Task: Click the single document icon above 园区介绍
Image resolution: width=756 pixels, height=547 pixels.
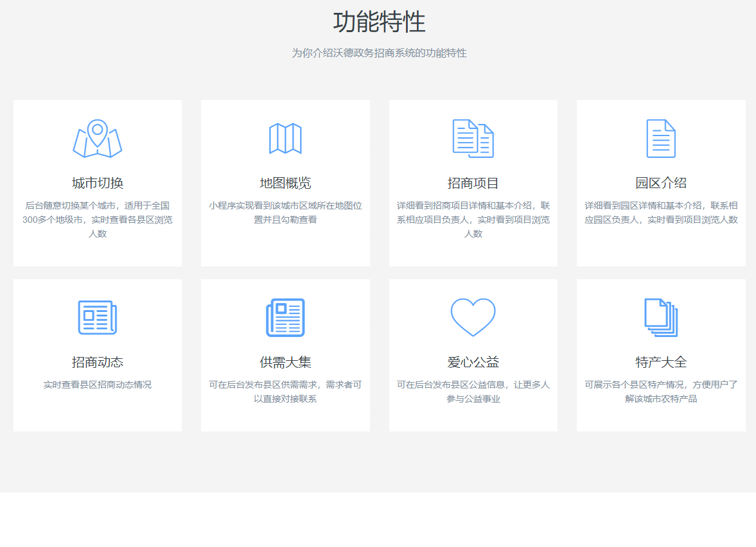Action: click(x=661, y=138)
